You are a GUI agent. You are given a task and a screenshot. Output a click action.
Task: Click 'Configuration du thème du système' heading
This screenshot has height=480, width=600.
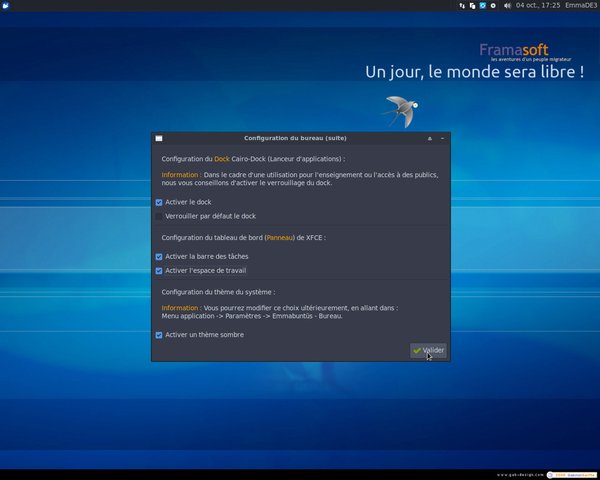click(x=218, y=292)
